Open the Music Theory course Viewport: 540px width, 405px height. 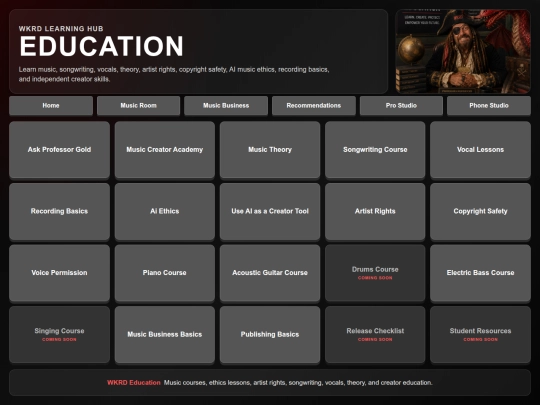[x=270, y=149]
